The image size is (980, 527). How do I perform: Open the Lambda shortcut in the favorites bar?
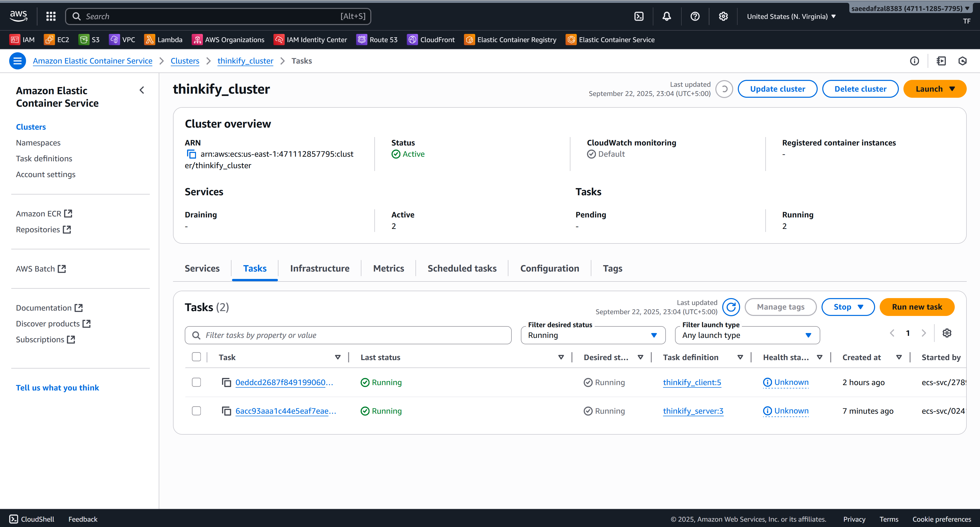coord(163,39)
